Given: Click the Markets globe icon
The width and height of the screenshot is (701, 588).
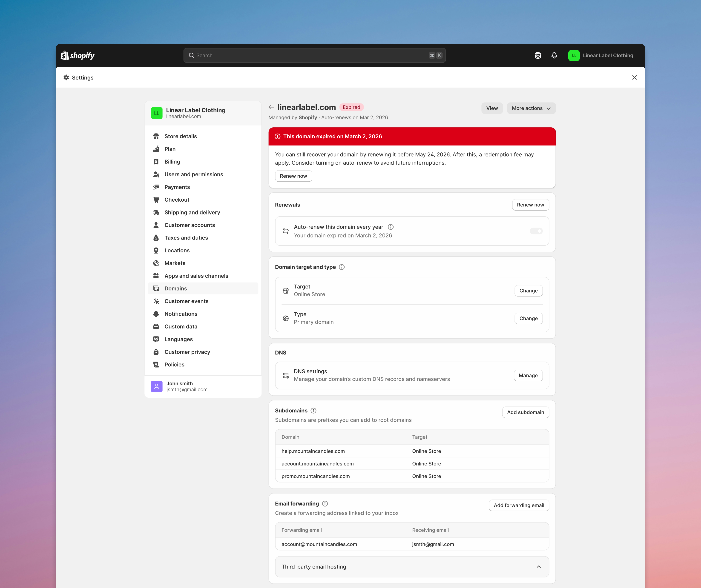Looking at the screenshot, I should coord(156,263).
